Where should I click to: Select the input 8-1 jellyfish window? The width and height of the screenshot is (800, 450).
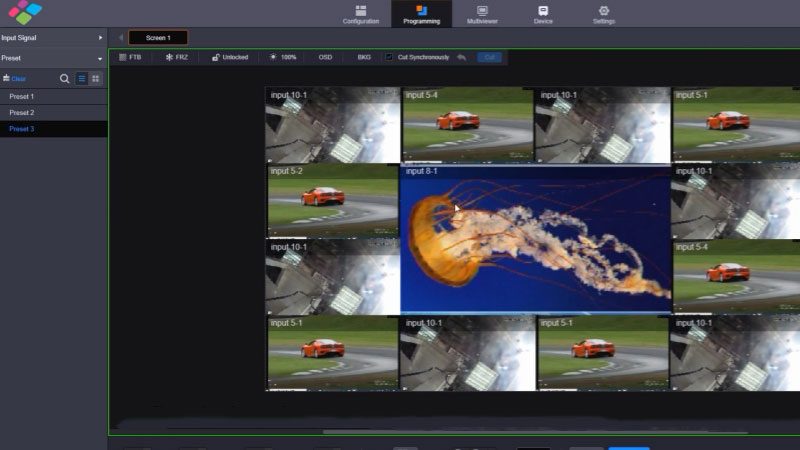(x=536, y=239)
